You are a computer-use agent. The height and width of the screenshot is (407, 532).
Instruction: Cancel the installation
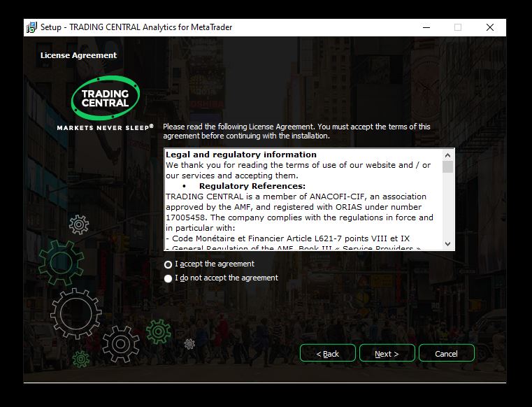pos(446,353)
